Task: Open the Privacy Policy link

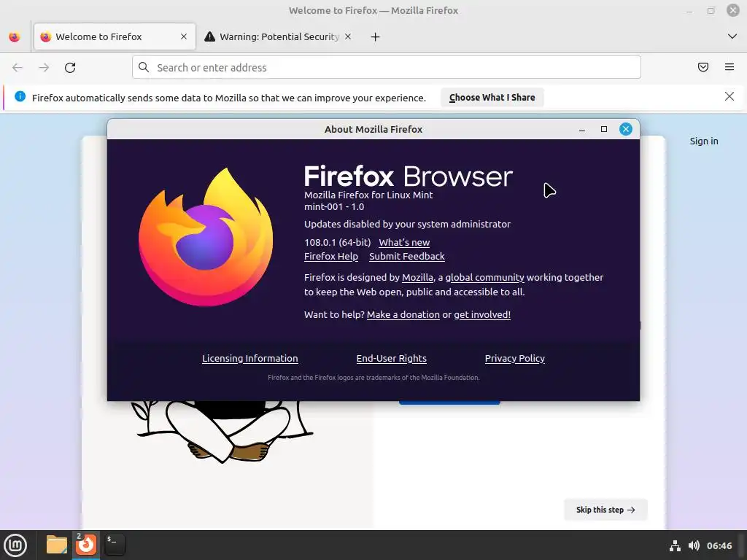Action: [x=514, y=359]
